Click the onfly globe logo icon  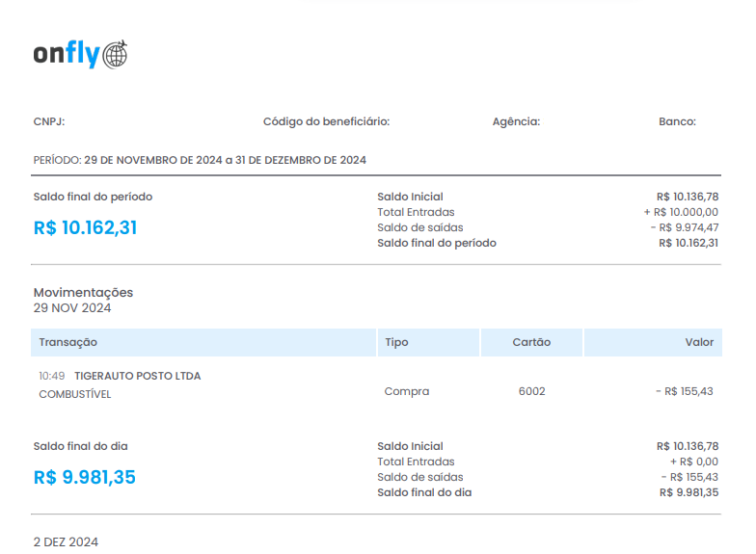pos(116,54)
